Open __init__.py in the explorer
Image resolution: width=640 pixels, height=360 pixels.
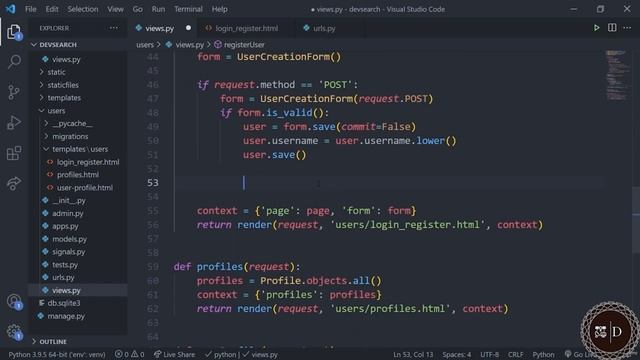pos(69,200)
